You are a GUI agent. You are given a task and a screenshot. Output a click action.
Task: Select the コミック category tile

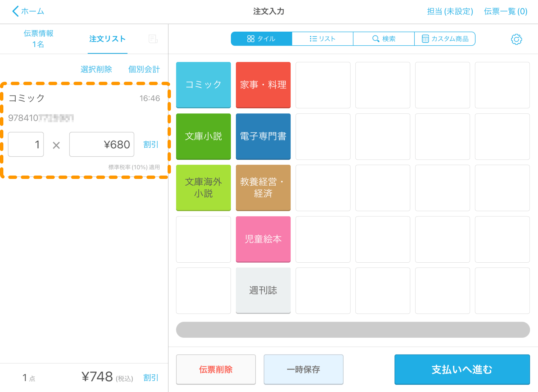pos(203,85)
